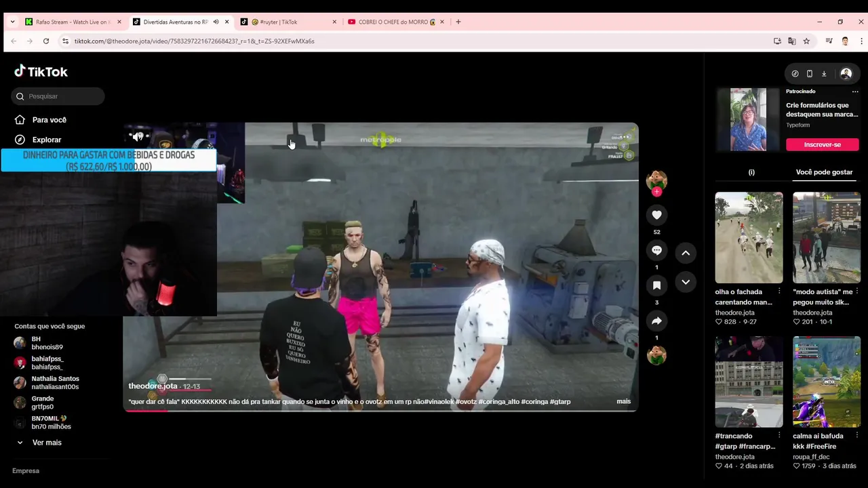The image size is (868, 488).
Task: Open Nathalia Santos followed account
Action: pos(47,383)
